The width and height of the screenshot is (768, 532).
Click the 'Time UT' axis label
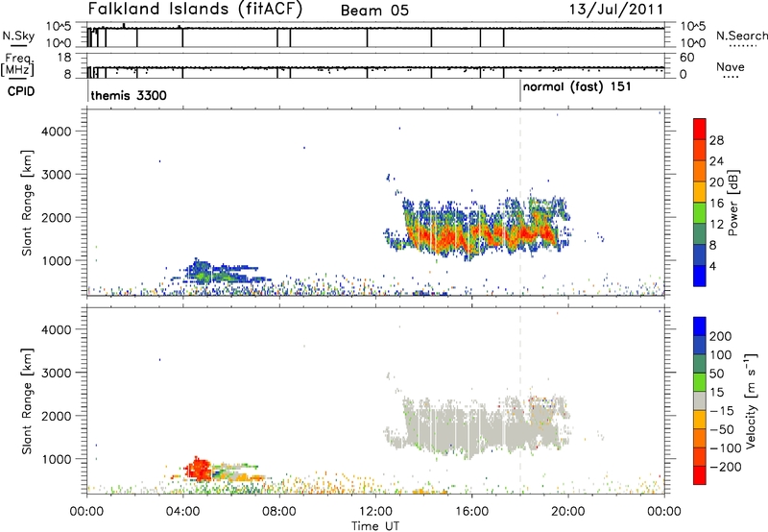point(375,526)
